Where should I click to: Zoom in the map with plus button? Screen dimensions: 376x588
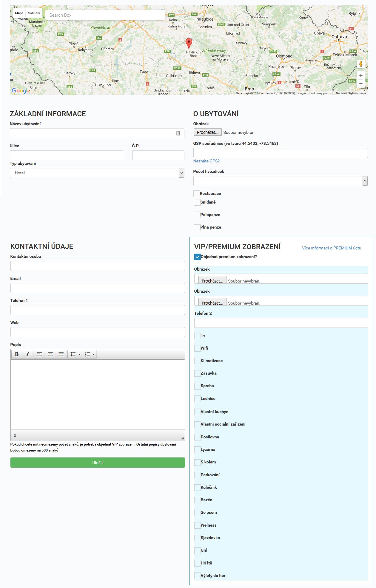point(361,75)
